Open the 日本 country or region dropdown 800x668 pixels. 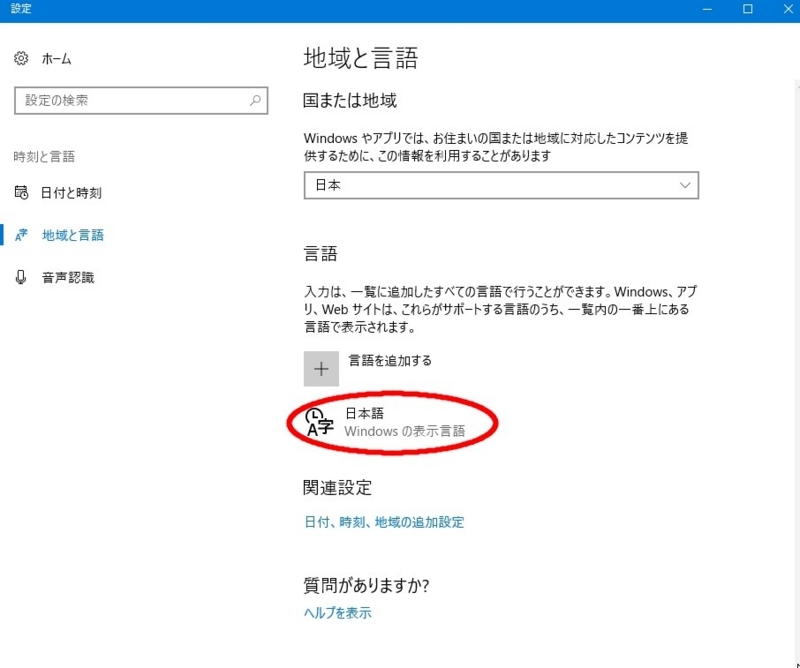501,185
